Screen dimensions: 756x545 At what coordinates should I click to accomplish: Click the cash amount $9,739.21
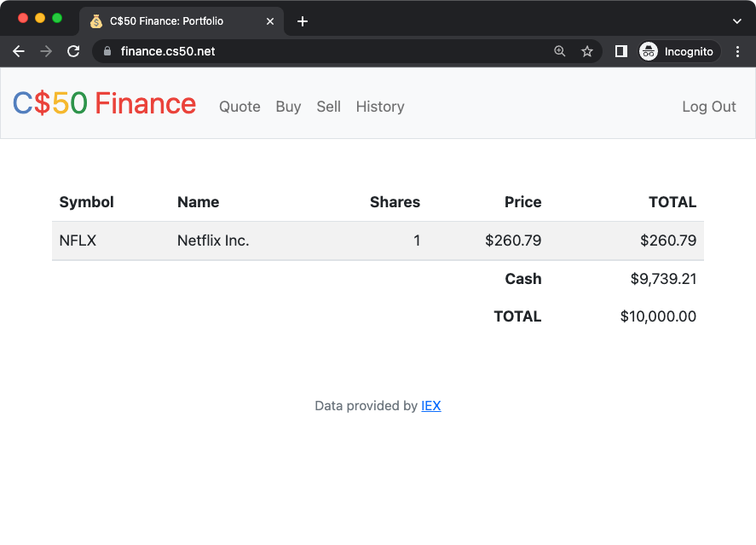pyautogui.click(x=663, y=279)
